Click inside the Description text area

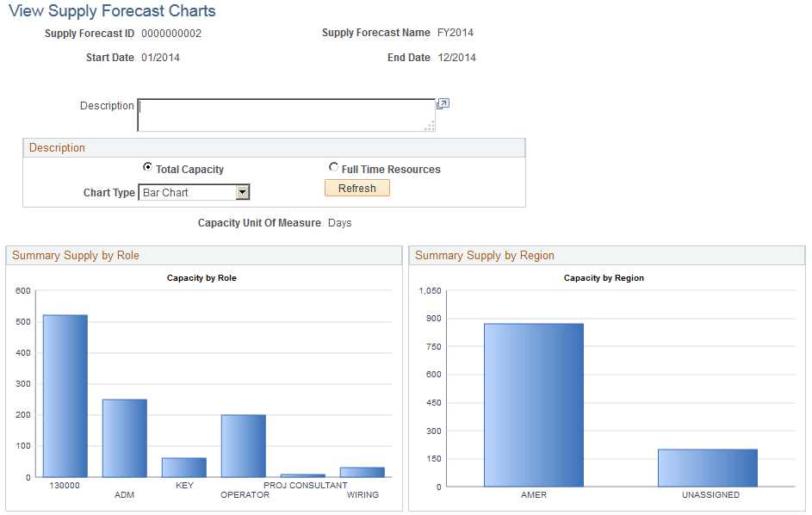pos(284,115)
